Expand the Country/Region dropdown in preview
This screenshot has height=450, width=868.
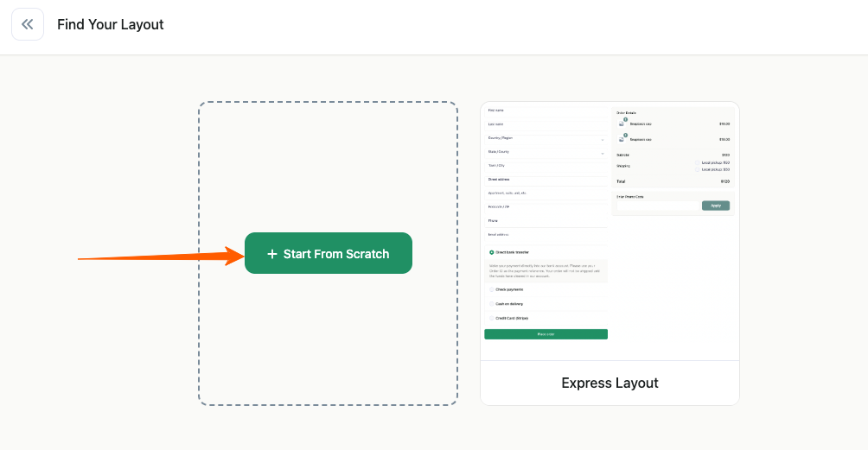coord(603,138)
